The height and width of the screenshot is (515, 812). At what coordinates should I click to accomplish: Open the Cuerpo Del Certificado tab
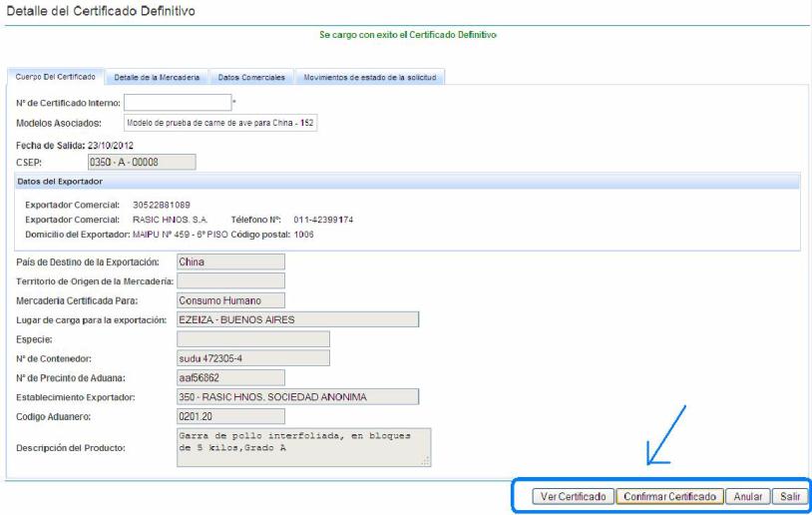click(56, 77)
